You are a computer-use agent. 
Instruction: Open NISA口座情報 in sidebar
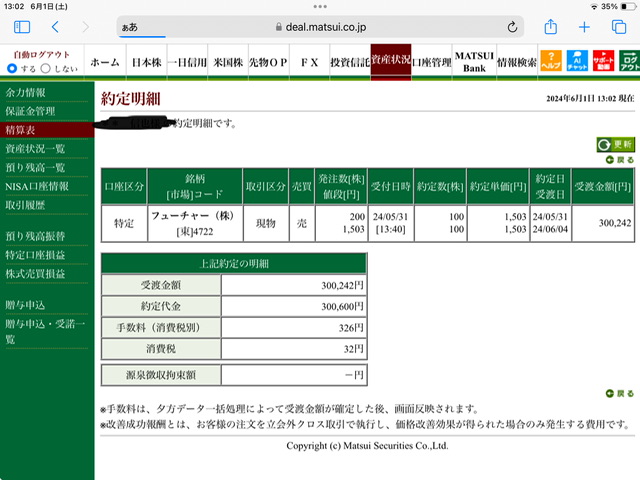37,187
